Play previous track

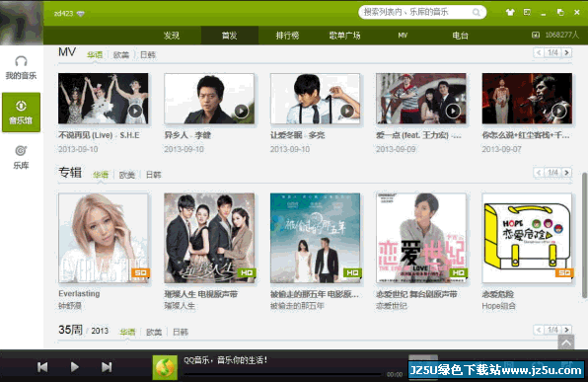(x=42, y=367)
